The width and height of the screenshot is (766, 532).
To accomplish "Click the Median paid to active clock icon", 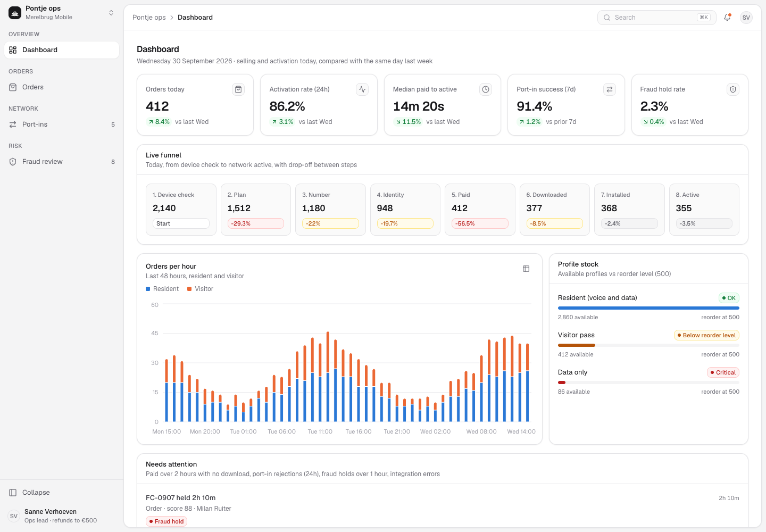I will pos(486,89).
